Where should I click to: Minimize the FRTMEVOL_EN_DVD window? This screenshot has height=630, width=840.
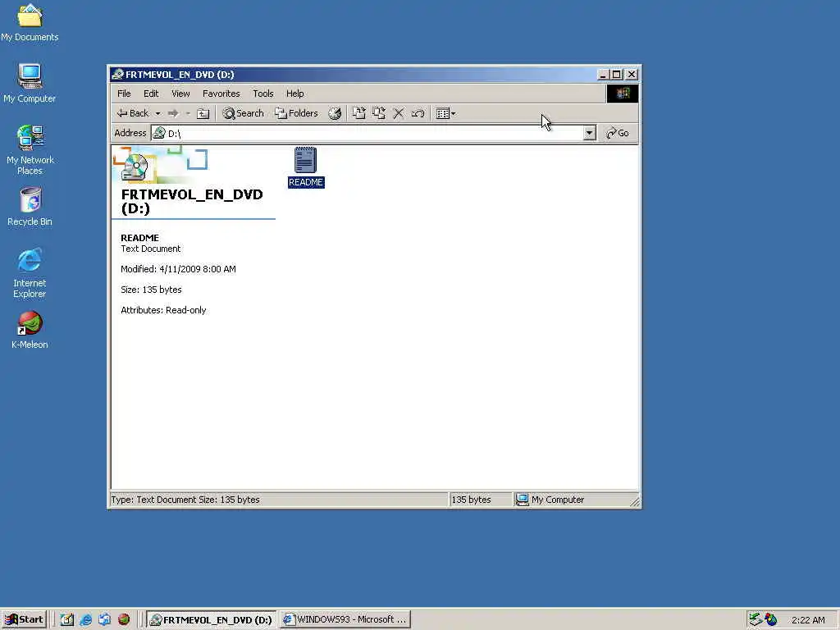(x=603, y=75)
